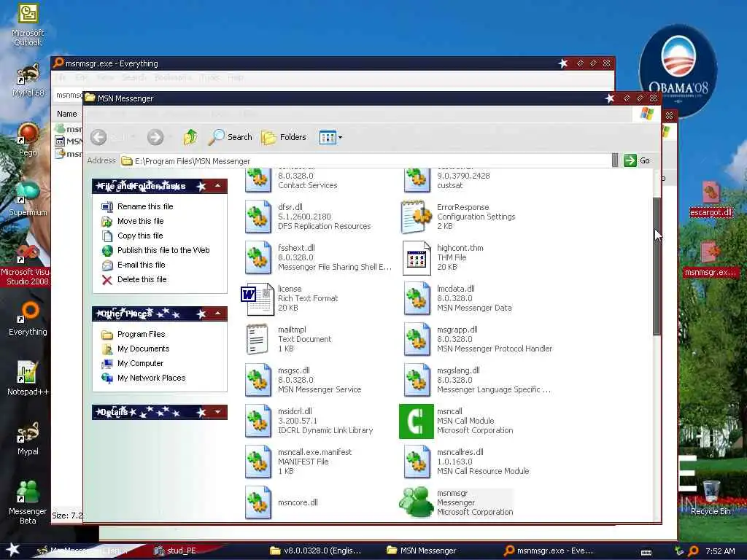The image size is (747, 560).
Task: Open Program Files in Other Places
Action: point(141,334)
